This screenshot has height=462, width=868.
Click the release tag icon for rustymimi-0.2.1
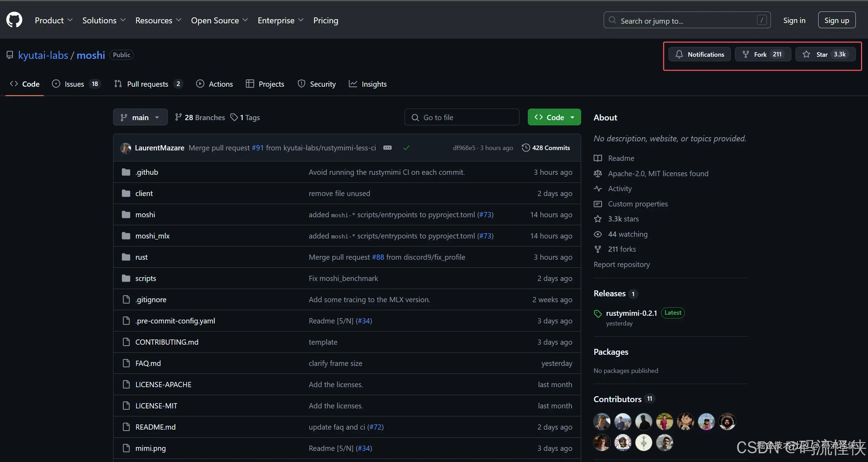click(x=598, y=314)
